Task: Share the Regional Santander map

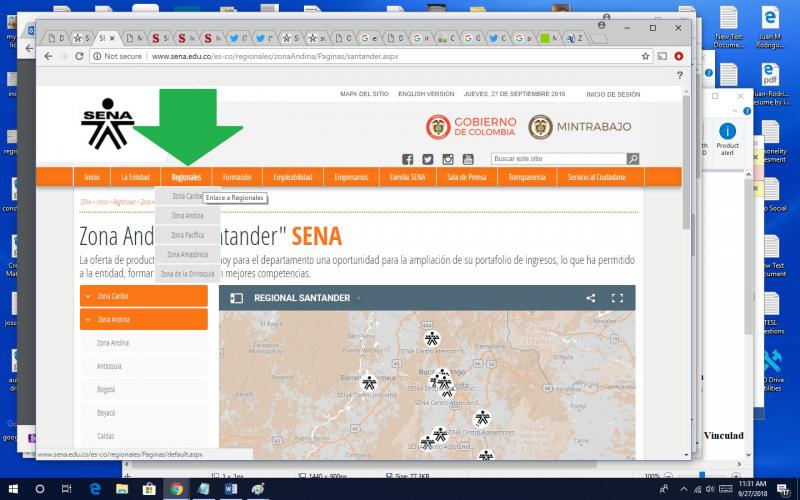Action: tap(590, 298)
